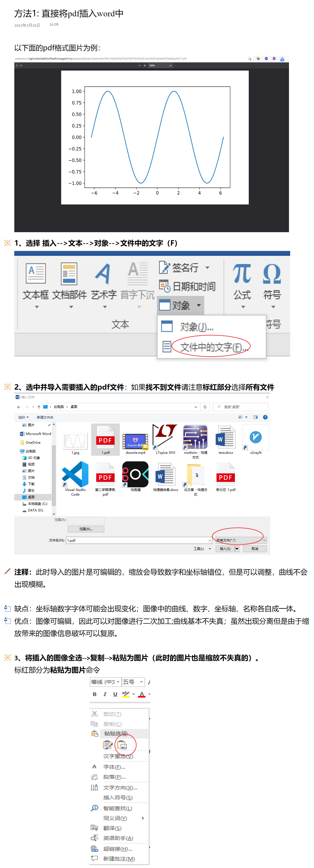
Task: Click the 文件名 input field
Action: tap(139, 540)
